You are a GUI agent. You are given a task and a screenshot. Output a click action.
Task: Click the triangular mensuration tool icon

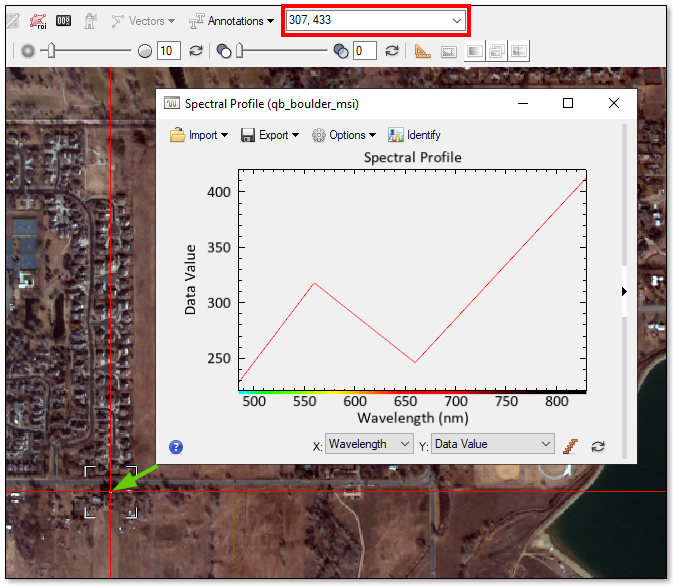(x=423, y=51)
